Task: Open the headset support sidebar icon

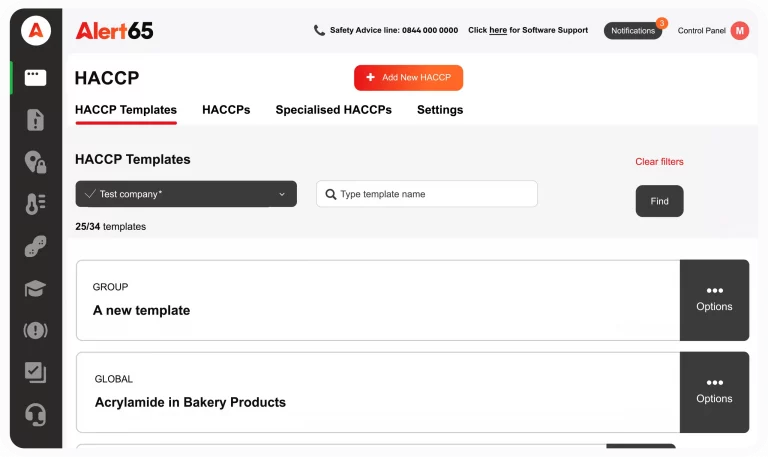Action: tap(35, 414)
